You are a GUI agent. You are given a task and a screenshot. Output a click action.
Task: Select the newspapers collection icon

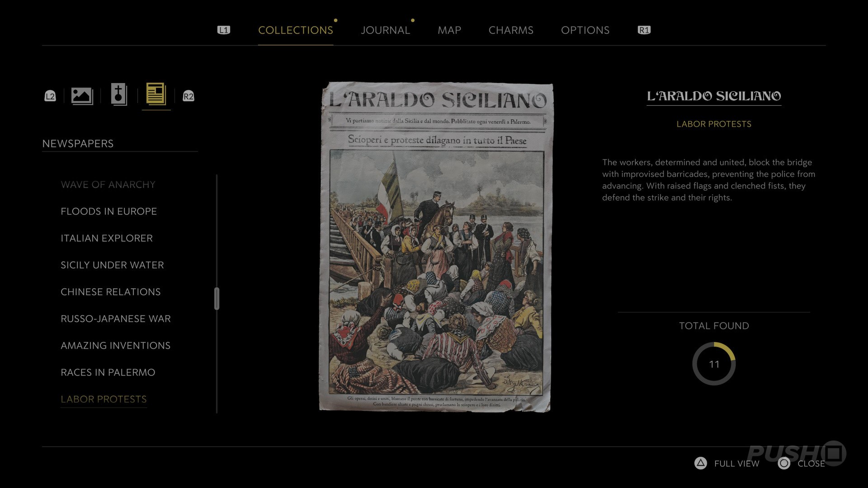(x=156, y=94)
